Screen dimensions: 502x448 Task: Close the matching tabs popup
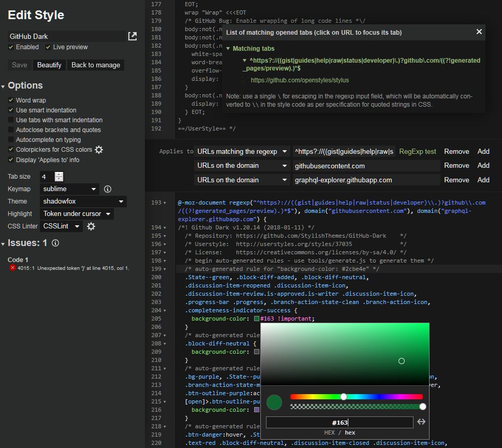[x=479, y=32]
